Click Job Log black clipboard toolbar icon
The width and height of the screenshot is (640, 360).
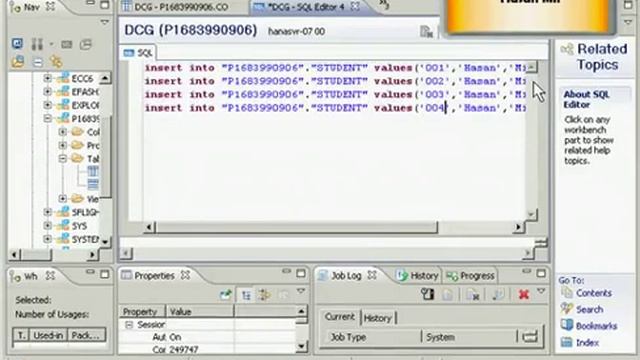click(427, 294)
